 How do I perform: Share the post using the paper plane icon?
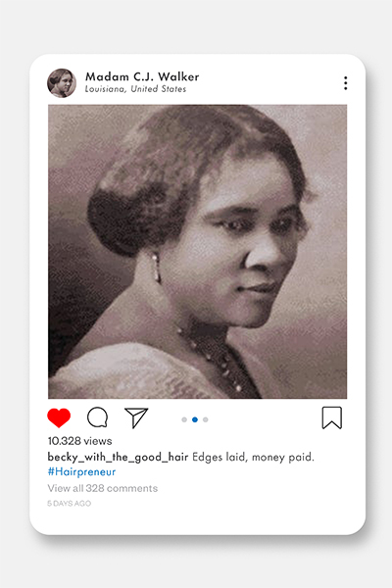136,417
